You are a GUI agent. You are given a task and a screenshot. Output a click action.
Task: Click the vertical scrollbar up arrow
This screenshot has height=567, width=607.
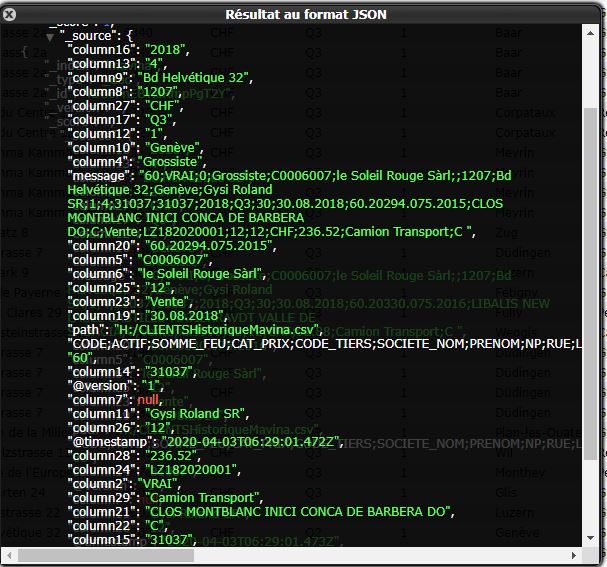pyautogui.click(x=590, y=33)
